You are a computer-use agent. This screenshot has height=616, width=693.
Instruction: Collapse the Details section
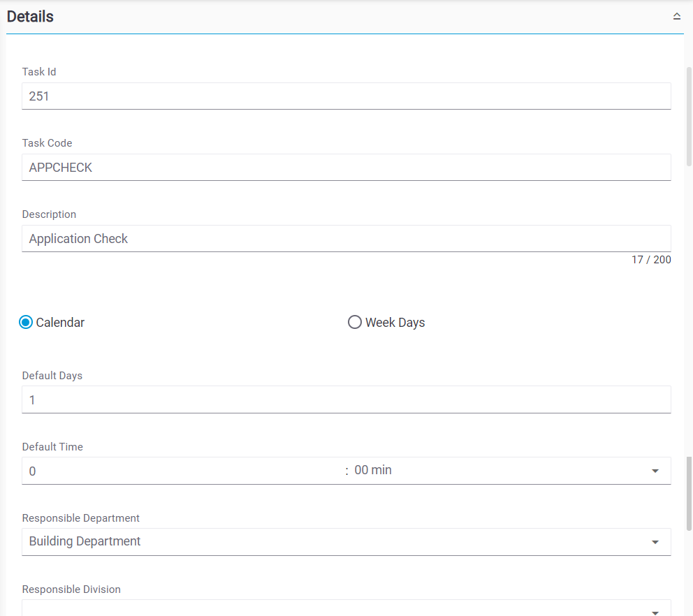pyautogui.click(x=677, y=16)
